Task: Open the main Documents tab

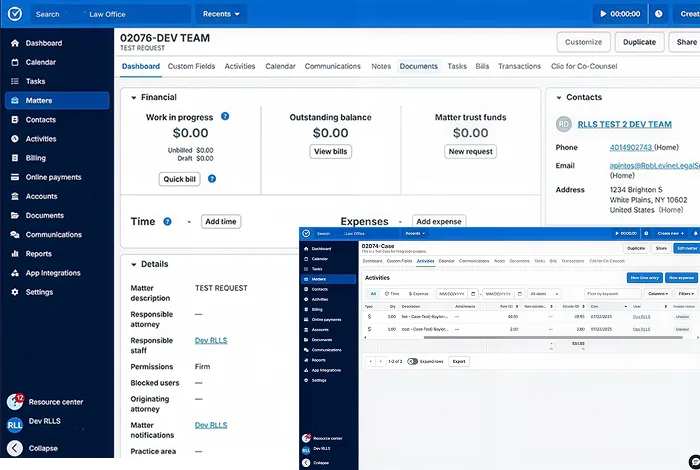Action: tap(419, 66)
